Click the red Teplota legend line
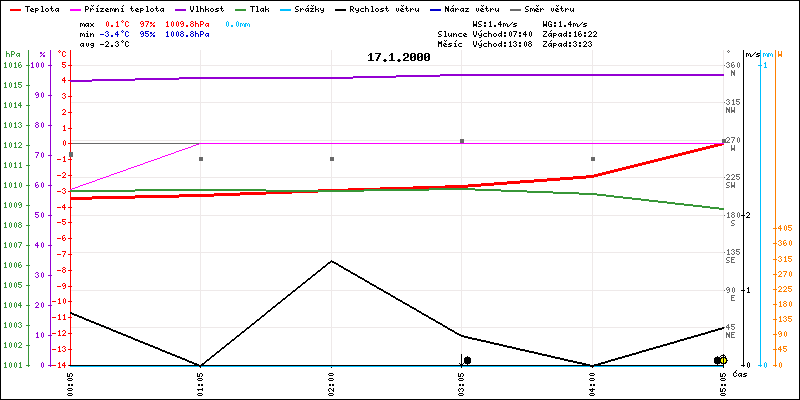Image resolution: width=800 pixels, height=400 pixels. tap(12, 8)
